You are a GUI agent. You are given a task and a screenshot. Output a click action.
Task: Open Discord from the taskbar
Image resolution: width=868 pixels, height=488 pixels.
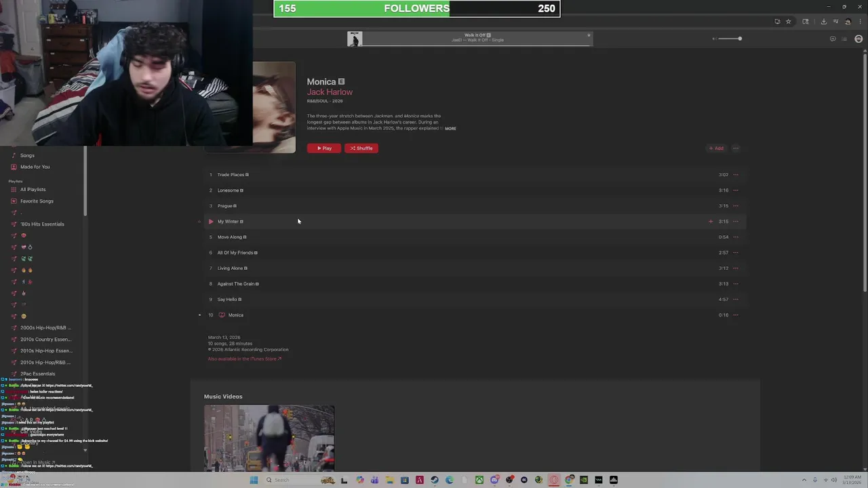pos(494,480)
